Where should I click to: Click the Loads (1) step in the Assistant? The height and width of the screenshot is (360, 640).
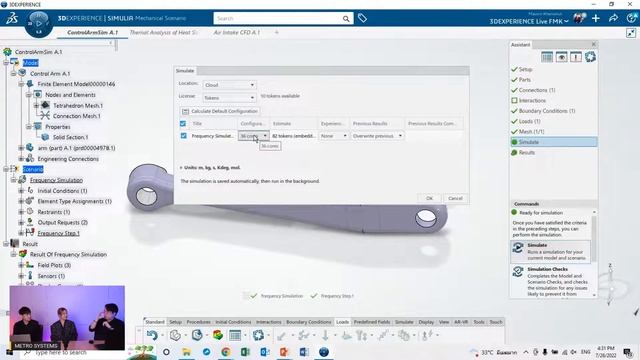[x=529, y=121]
